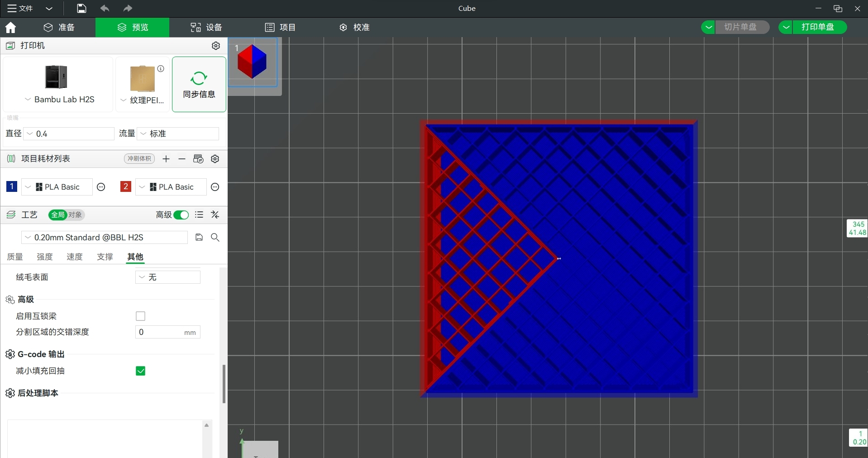Expand the arrow next to 文件
The height and width of the screenshot is (458, 868).
tap(49, 9)
